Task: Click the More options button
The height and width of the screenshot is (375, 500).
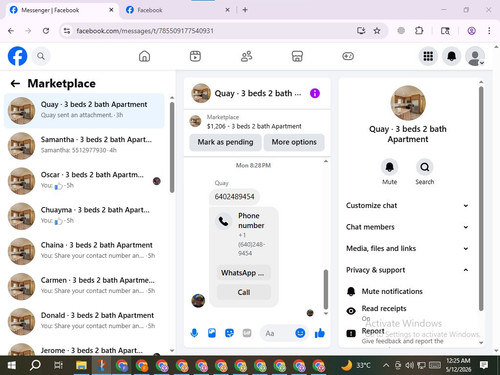Action: (294, 142)
